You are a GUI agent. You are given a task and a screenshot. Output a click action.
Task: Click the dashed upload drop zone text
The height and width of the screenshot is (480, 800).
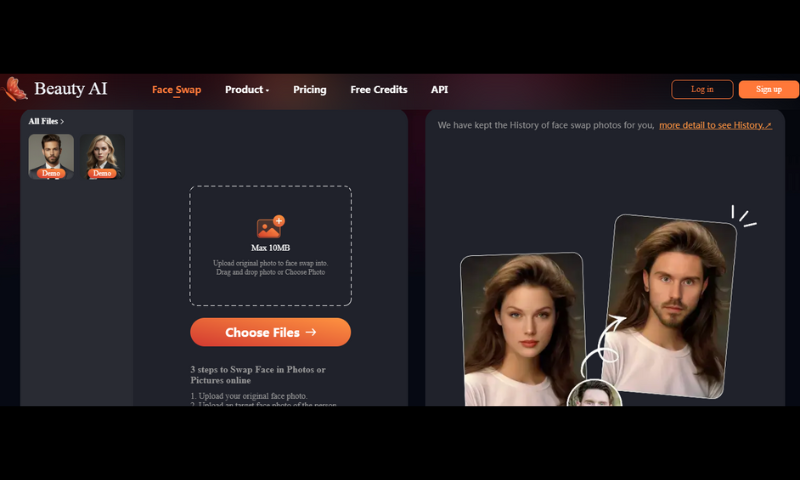click(270, 267)
